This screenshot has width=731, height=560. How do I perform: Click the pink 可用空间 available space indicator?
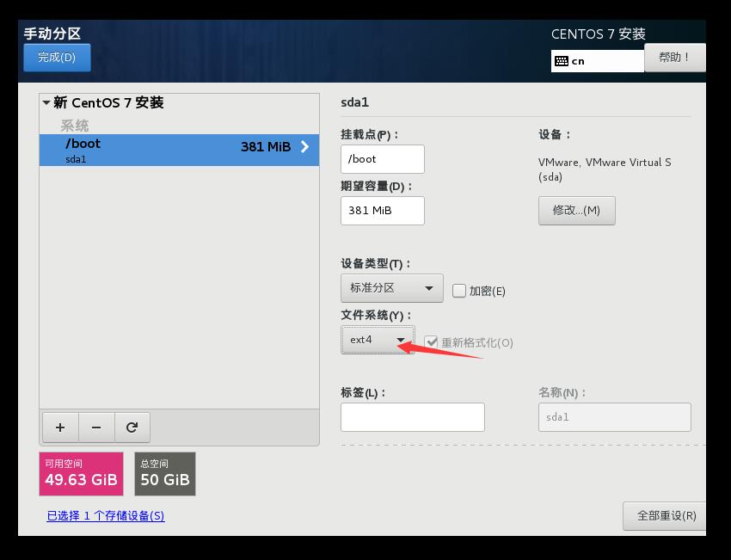[80, 473]
